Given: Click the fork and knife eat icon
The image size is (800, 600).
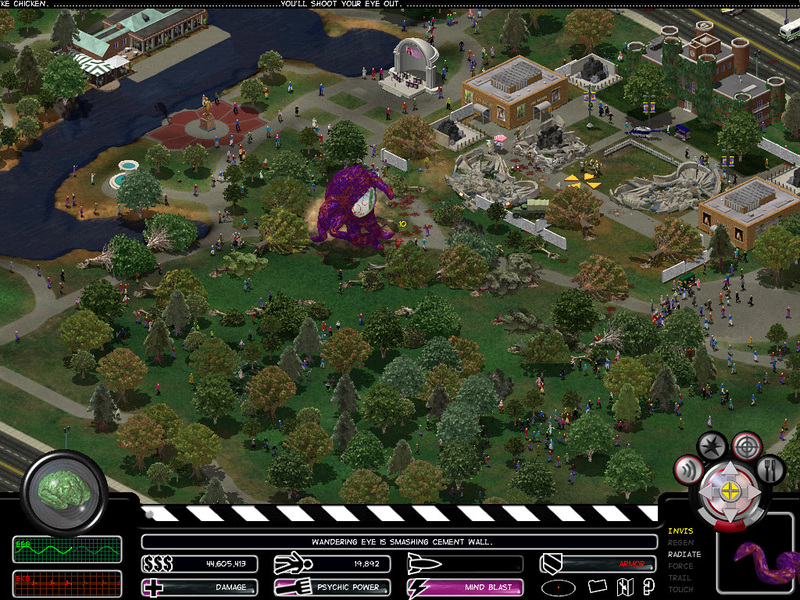Looking at the screenshot, I should 771,469.
